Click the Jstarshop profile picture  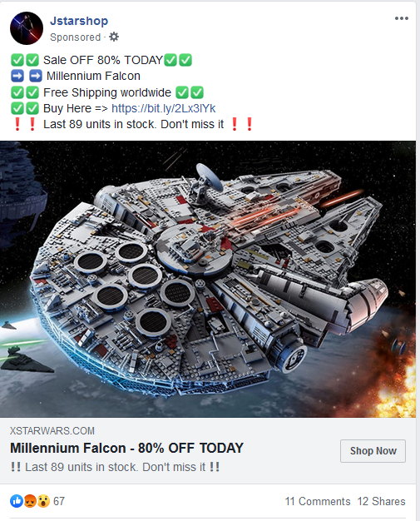coord(27,28)
